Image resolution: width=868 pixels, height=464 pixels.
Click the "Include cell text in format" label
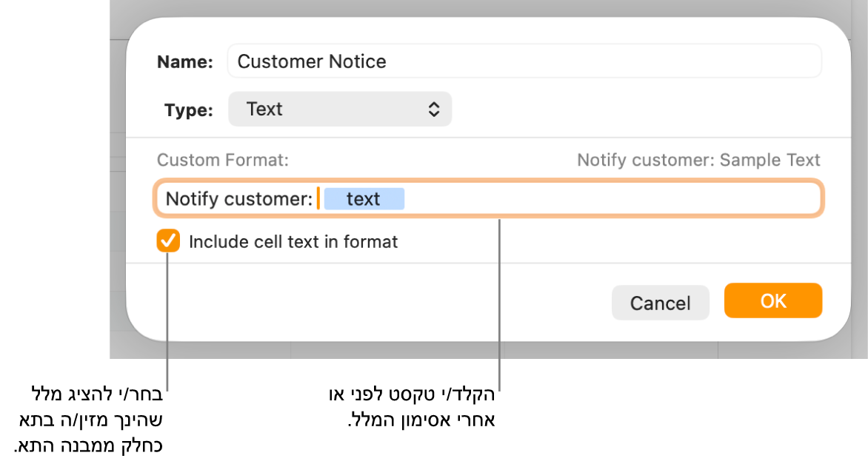(x=293, y=242)
